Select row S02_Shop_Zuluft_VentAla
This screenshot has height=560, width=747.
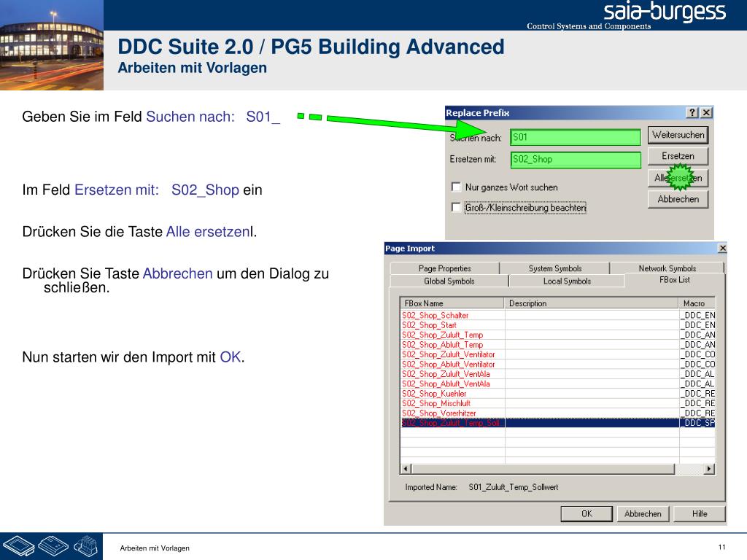(x=558, y=374)
